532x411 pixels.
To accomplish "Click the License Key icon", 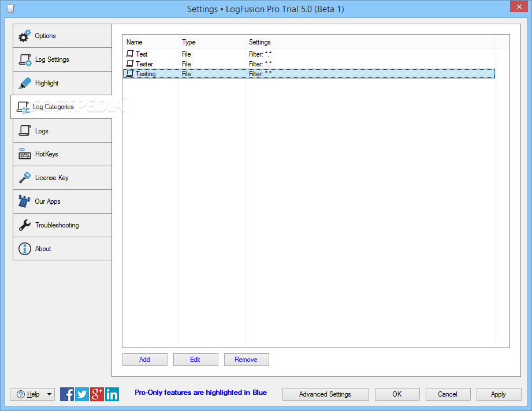I will (x=25, y=178).
